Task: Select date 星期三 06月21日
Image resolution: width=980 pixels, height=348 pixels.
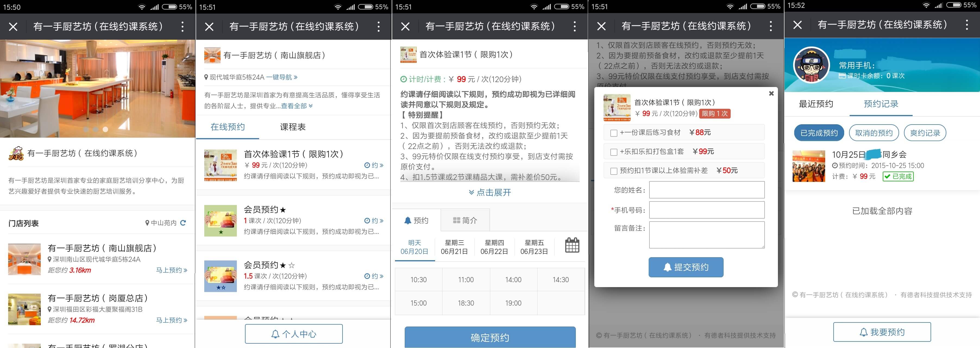Action: click(x=454, y=247)
